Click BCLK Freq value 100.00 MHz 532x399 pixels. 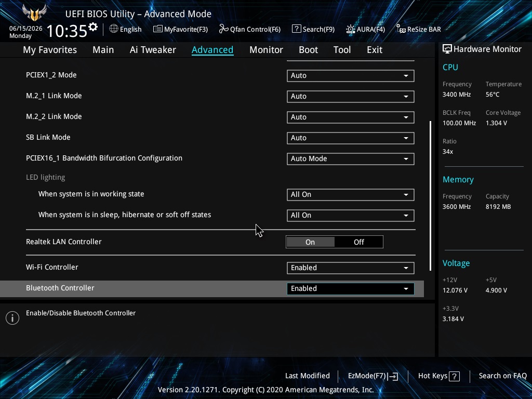(459, 123)
